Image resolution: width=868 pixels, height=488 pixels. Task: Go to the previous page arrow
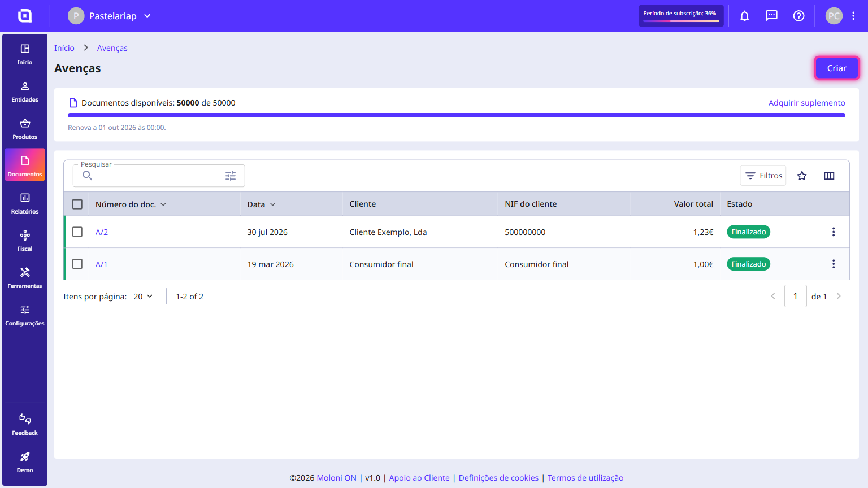point(773,296)
